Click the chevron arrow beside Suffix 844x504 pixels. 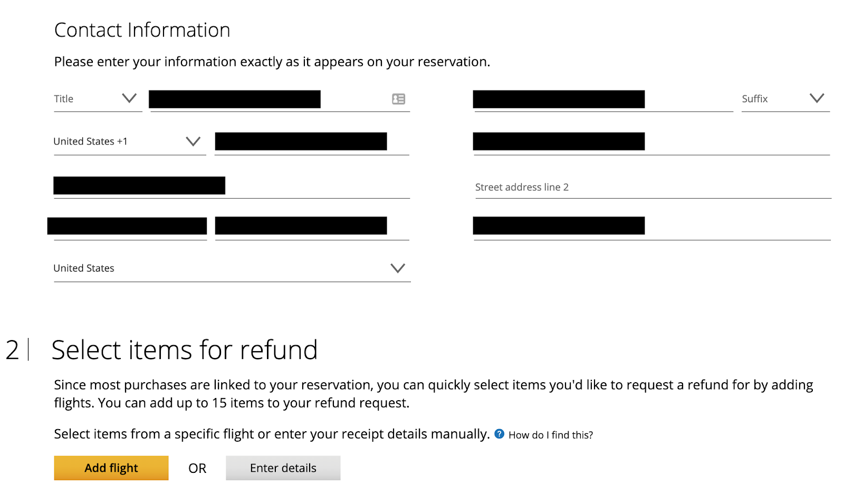pyautogui.click(x=817, y=98)
